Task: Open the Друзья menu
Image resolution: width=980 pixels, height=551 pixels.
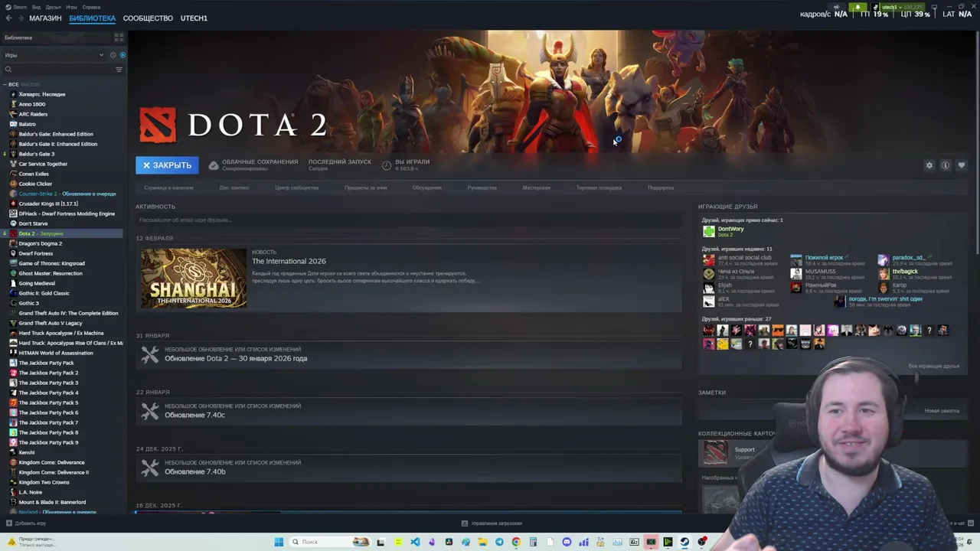Action: pyautogui.click(x=54, y=7)
